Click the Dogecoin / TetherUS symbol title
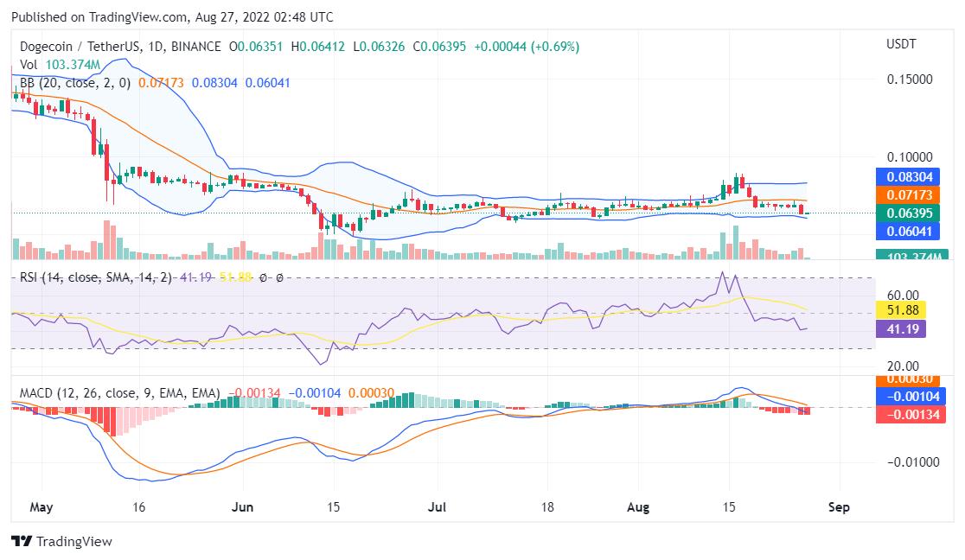The width and height of the screenshot is (965, 560). point(120,47)
